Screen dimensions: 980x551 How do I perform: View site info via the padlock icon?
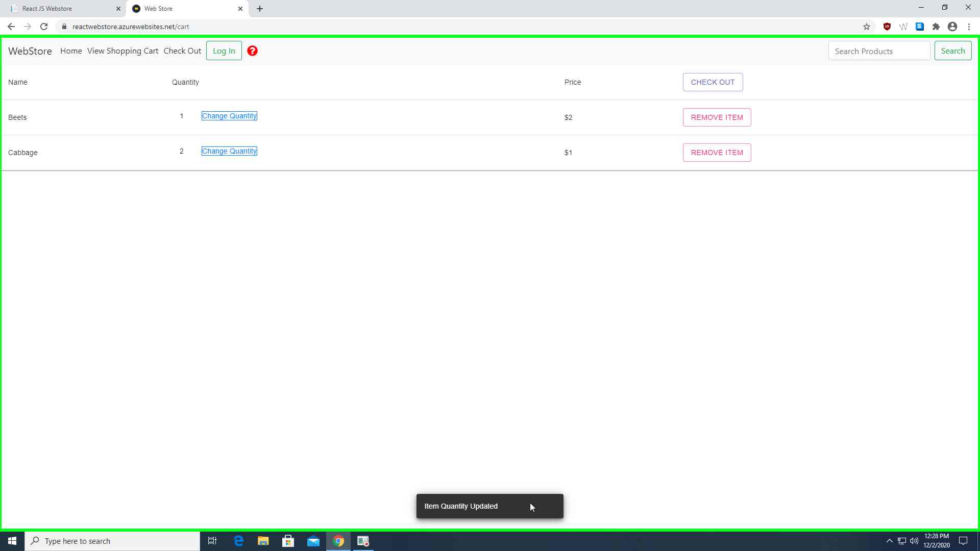click(x=64, y=27)
